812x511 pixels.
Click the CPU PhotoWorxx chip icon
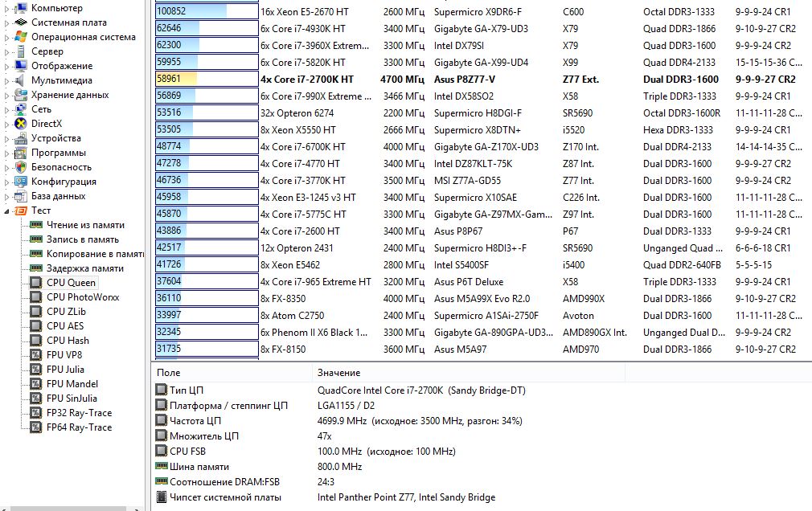(35, 297)
